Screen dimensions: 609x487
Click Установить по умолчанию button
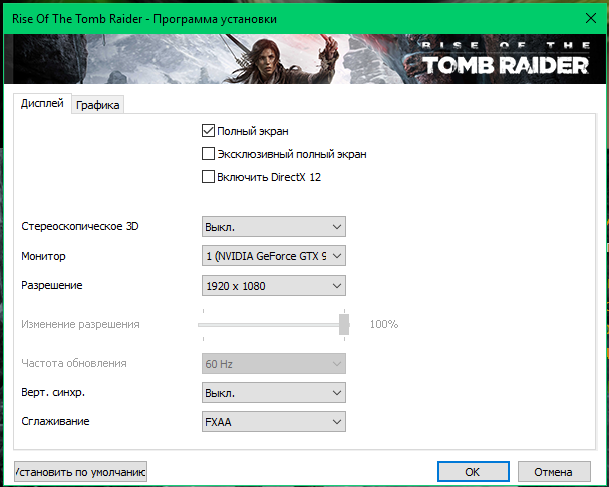point(80,471)
